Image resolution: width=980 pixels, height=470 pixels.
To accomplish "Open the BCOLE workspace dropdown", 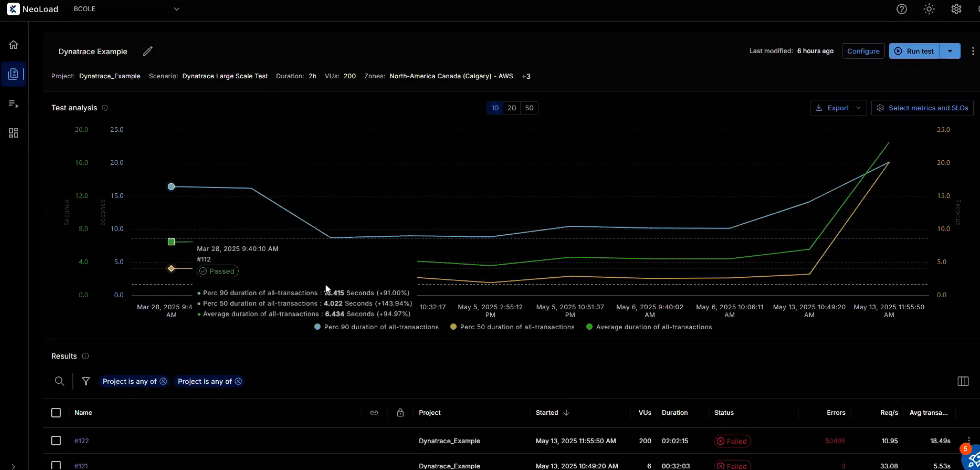I will tap(126, 9).
